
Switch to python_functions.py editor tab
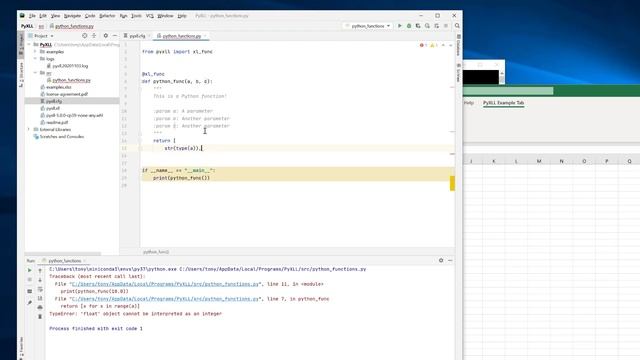pos(181,36)
